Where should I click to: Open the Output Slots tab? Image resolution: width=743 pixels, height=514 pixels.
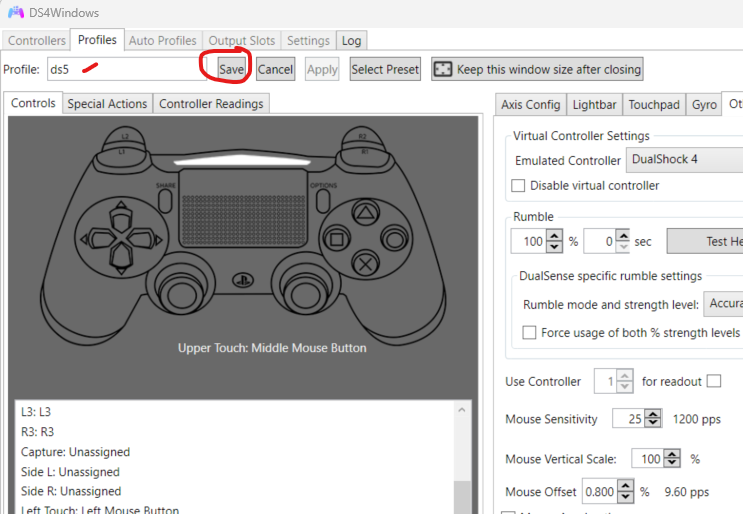[242, 41]
